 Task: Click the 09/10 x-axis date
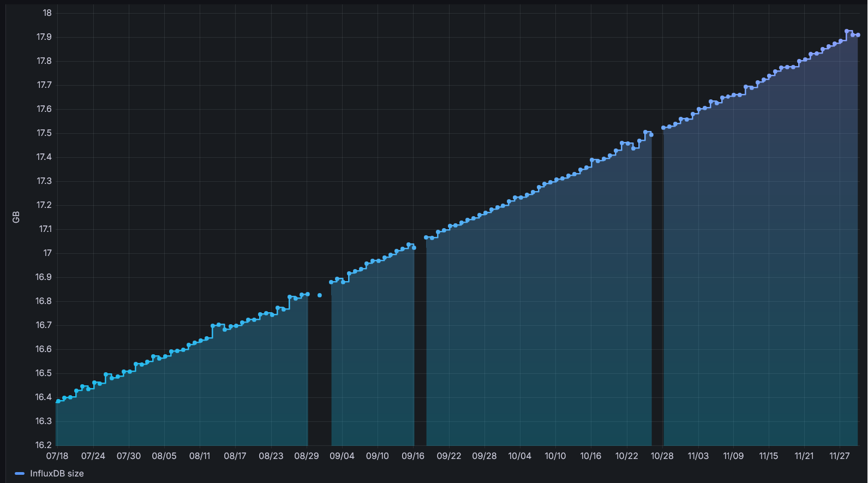tap(378, 456)
